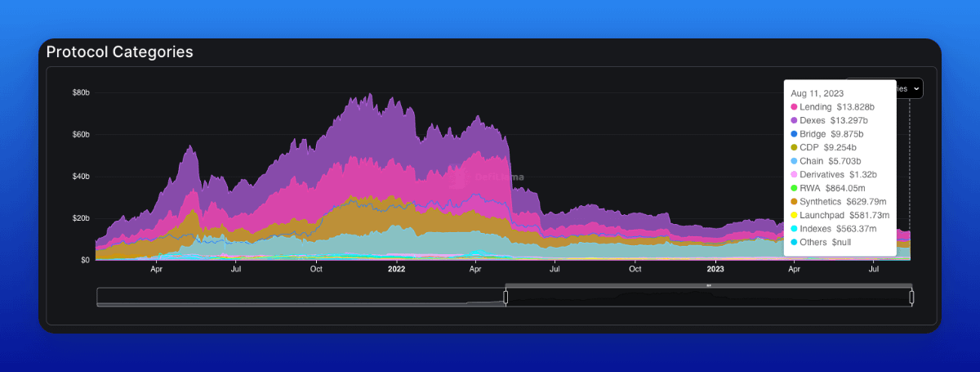The height and width of the screenshot is (372, 980).
Task: Click the olive CDP color dot
Action: pos(795,147)
